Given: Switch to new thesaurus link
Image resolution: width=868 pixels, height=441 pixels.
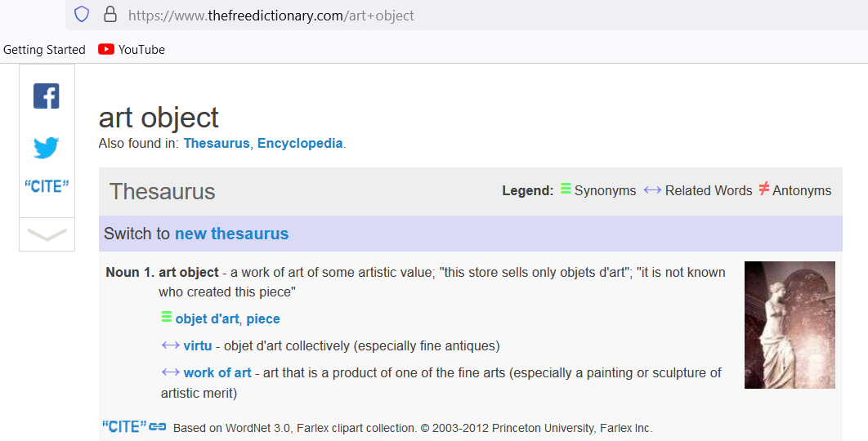Looking at the screenshot, I should (231, 234).
